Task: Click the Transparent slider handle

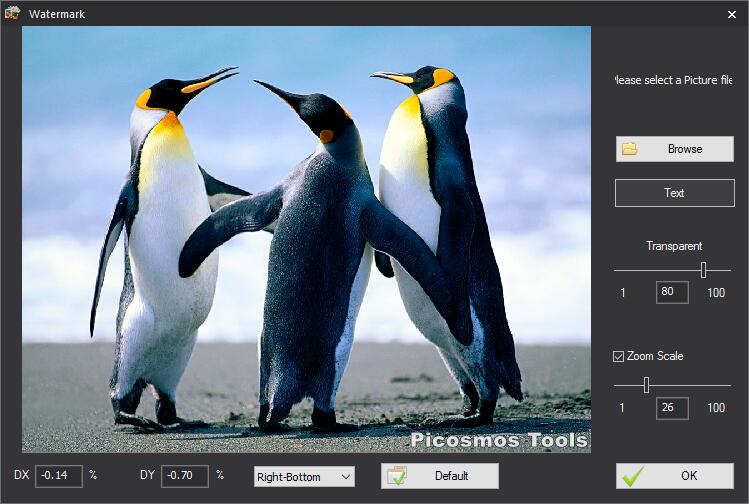Action: point(704,270)
